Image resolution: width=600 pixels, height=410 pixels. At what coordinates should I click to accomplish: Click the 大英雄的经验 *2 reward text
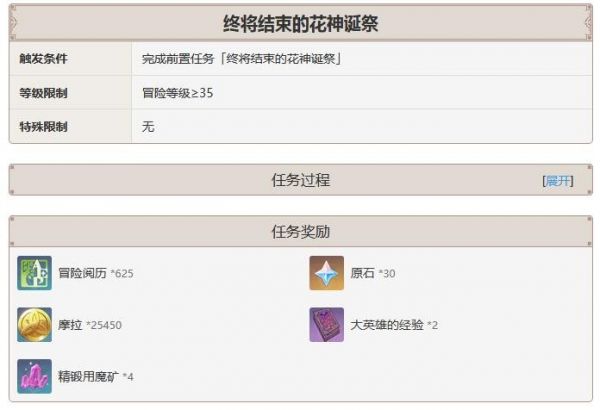pos(394,325)
